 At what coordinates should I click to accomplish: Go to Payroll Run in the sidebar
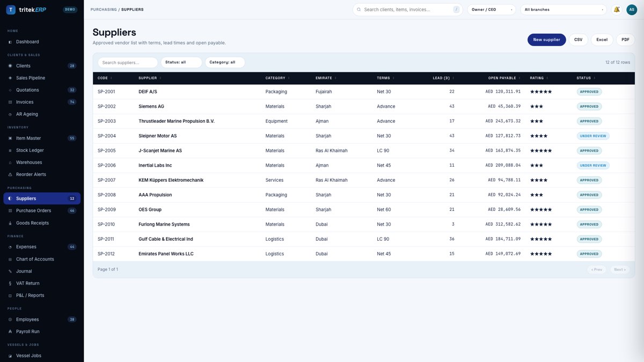(x=42, y=331)
